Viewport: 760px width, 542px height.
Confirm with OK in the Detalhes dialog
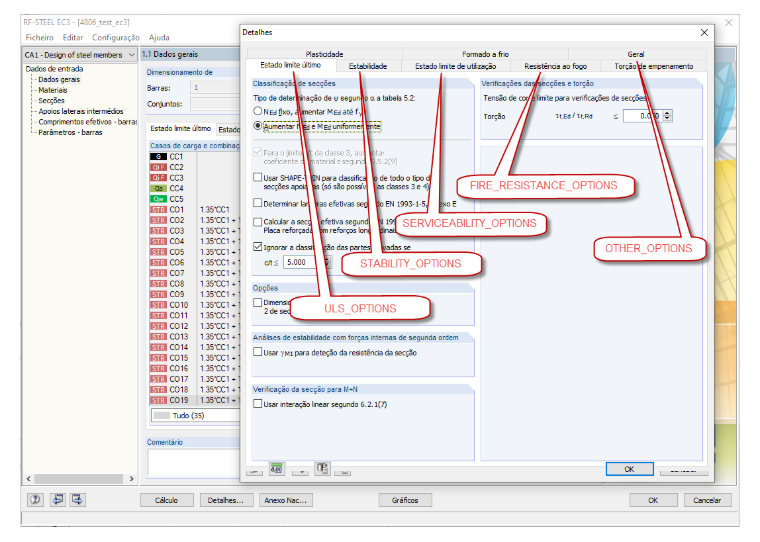629,469
